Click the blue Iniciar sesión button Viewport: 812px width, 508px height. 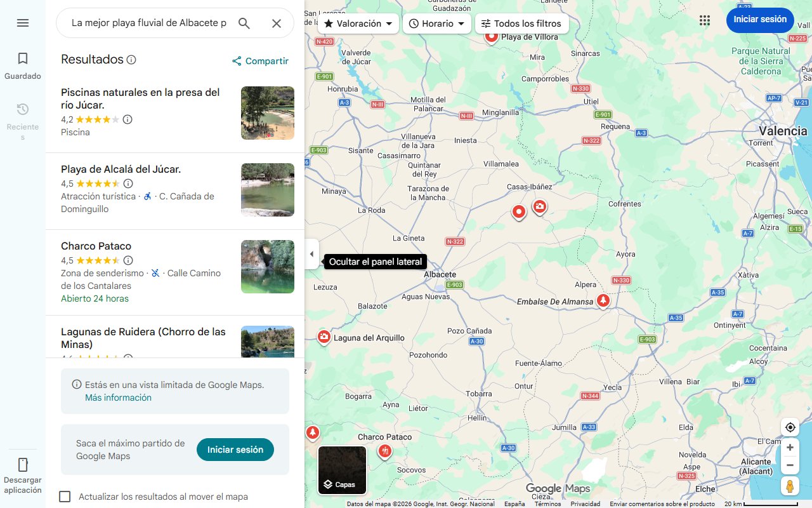(760, 20)
